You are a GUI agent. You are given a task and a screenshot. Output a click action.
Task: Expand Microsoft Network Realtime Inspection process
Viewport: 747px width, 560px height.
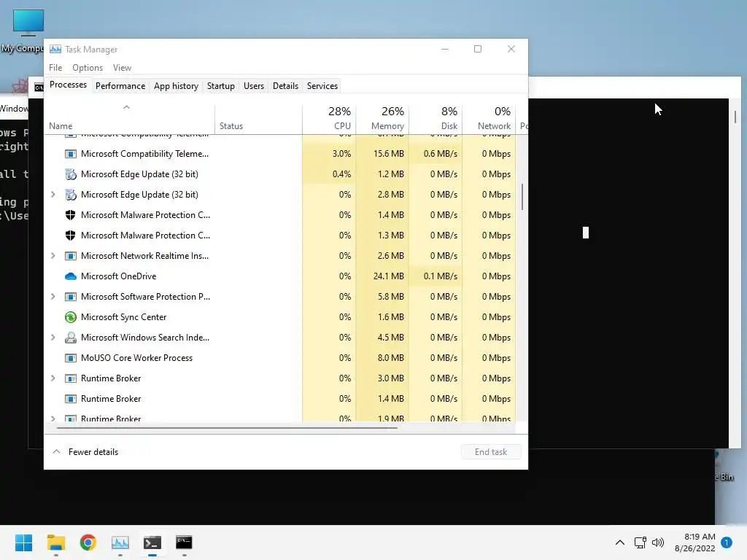click(53, 256)
